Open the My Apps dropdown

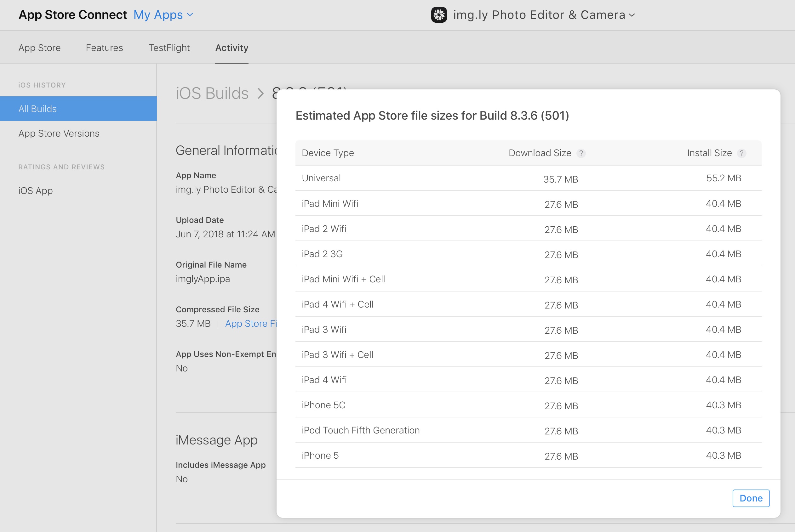coord(163,14)
